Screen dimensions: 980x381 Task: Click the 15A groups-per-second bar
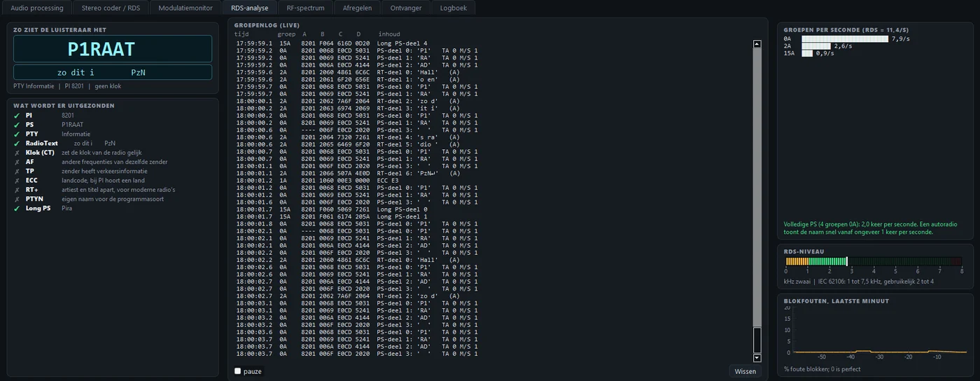pos(806,53)
